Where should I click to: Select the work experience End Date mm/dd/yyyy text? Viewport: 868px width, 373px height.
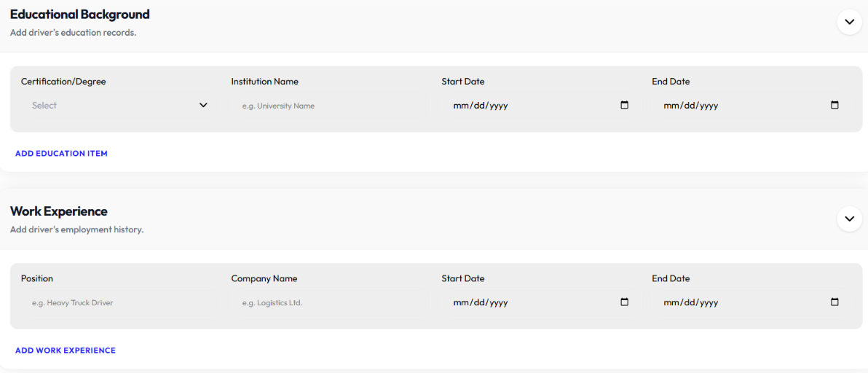[x=691, y=303]
